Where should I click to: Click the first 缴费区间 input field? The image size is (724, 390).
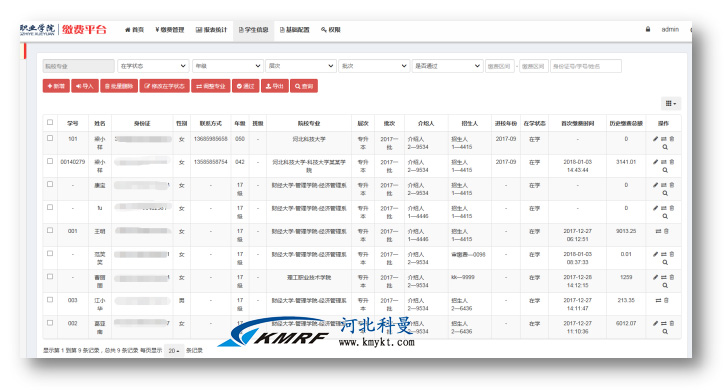(500, 66)
